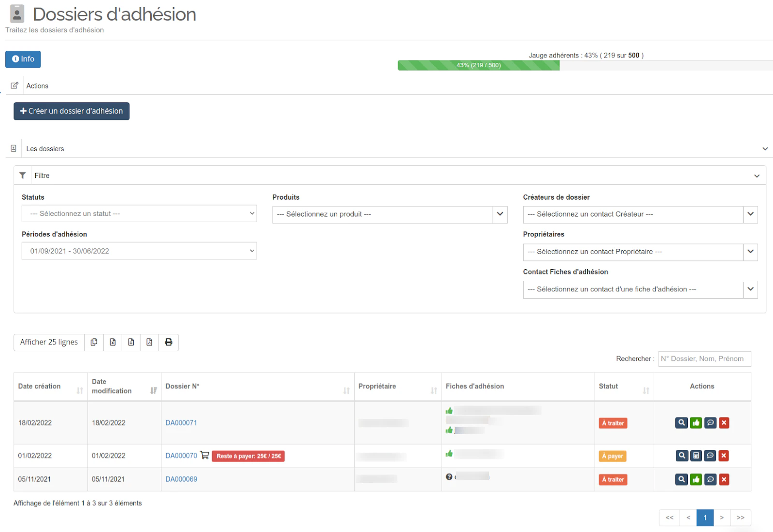Delete dossier DA000070
Screen dimensions: 773x532
click(724, 456)
